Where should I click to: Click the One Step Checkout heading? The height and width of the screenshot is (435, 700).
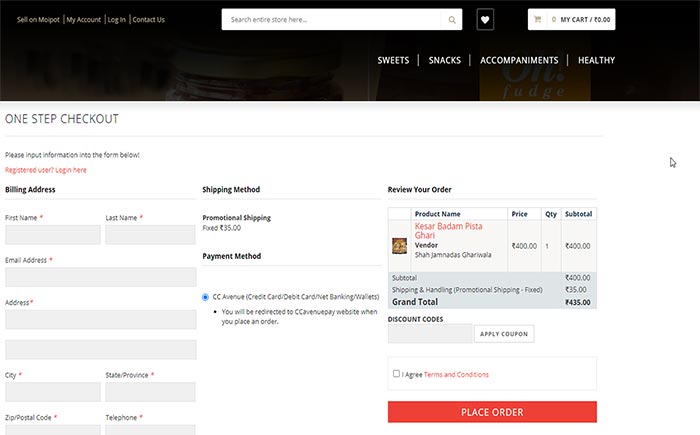pos(62,119)
